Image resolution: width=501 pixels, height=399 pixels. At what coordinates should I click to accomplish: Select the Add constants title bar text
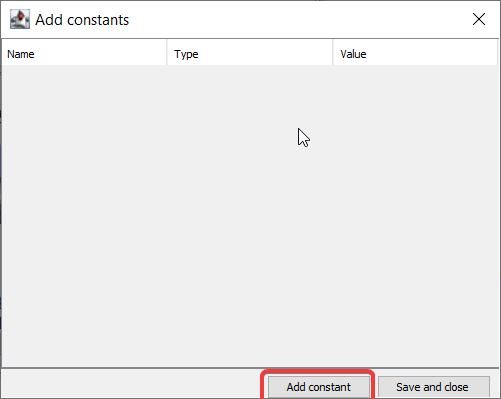click(82, 20)
